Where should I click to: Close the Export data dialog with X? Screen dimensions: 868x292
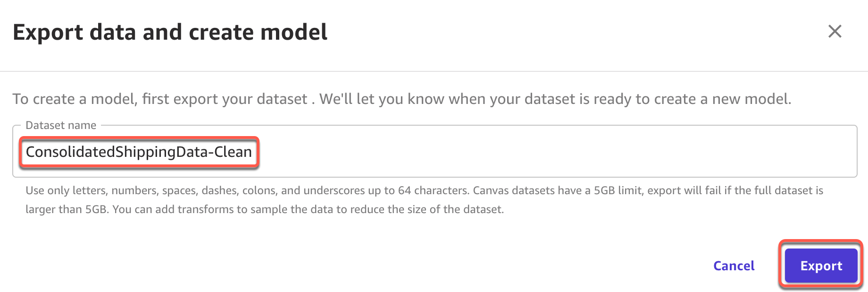click(835, 32)
